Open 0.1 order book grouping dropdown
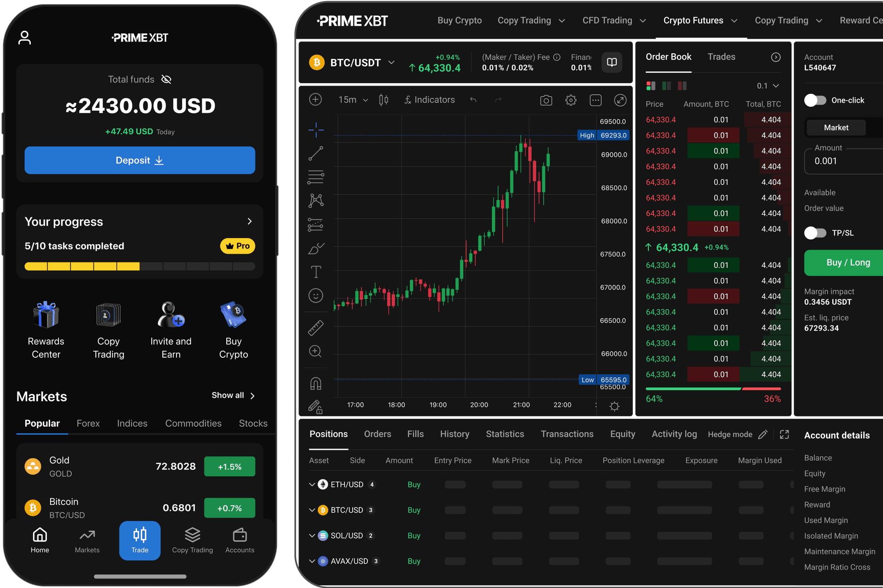The image size is (883, 588). [768, 86]
